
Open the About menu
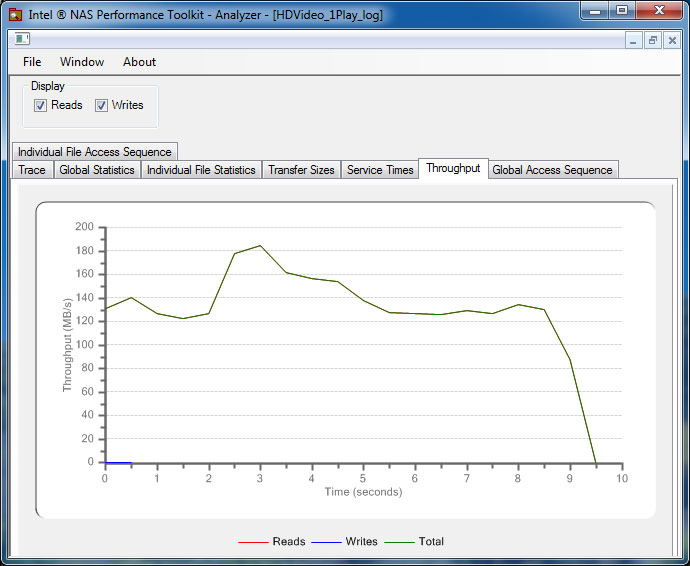coord(139,62)
